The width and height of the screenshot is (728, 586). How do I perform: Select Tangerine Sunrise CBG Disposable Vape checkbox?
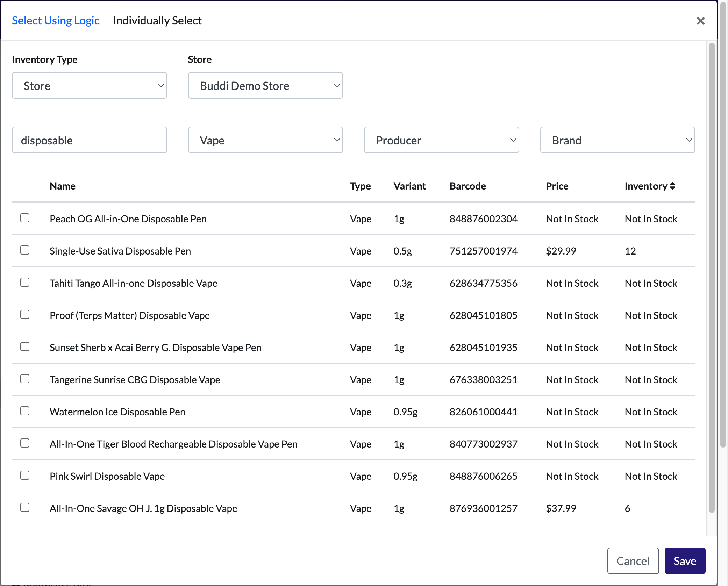[25, 379]
